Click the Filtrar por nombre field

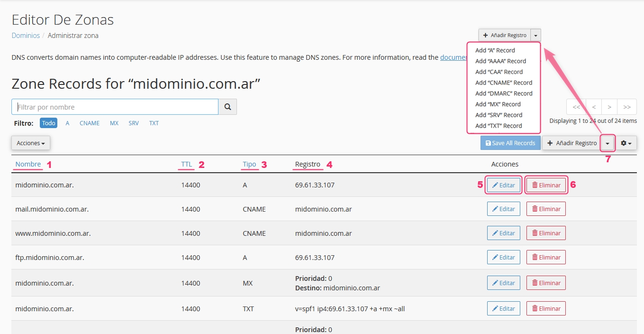pyautogui.click(x=115, y=107)
